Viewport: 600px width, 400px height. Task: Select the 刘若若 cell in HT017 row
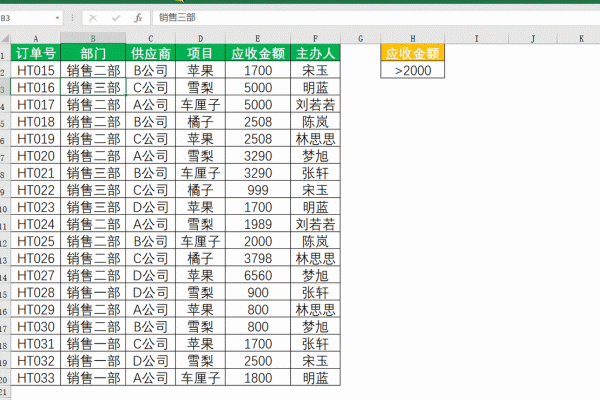[x=315, y=104]
